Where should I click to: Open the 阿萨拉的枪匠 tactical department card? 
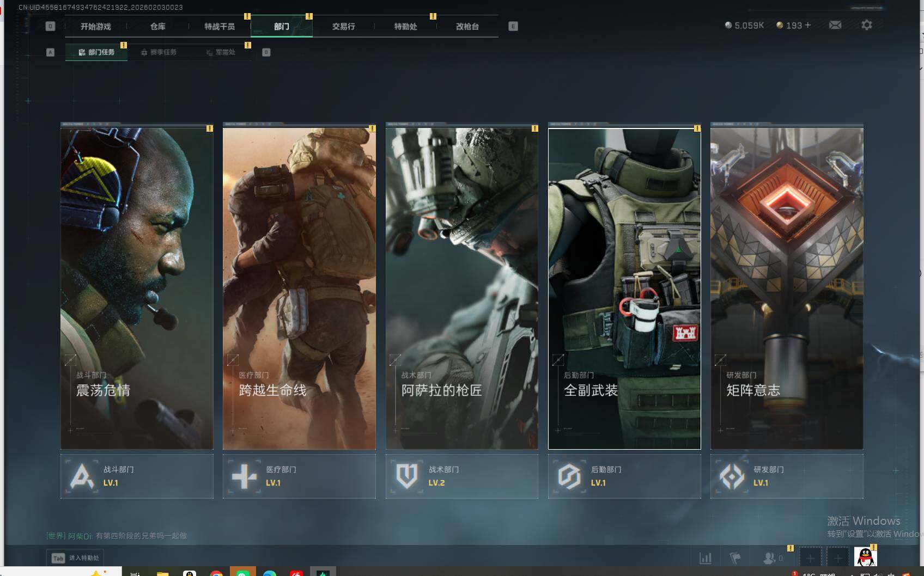(x=462, y=289)
